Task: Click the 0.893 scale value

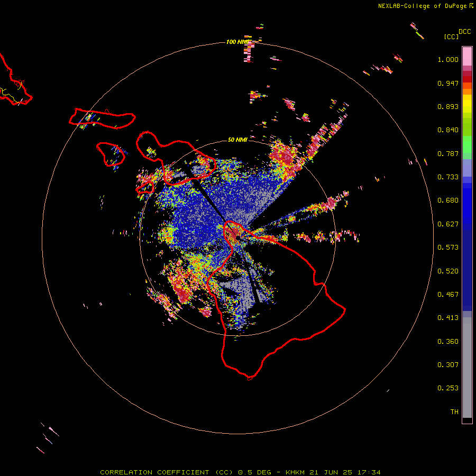Action: [x=448, y=106]
